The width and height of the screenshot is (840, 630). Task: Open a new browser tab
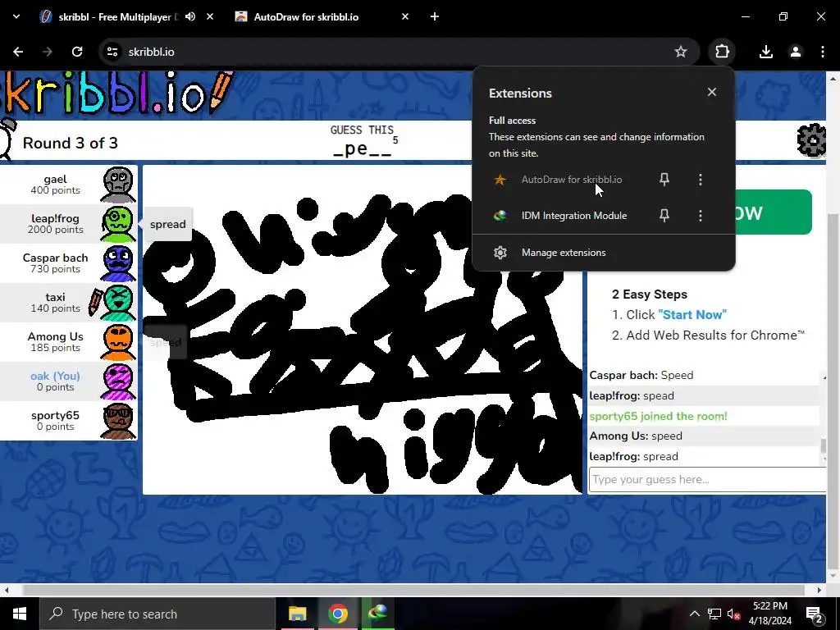click(x=435, y=16)
